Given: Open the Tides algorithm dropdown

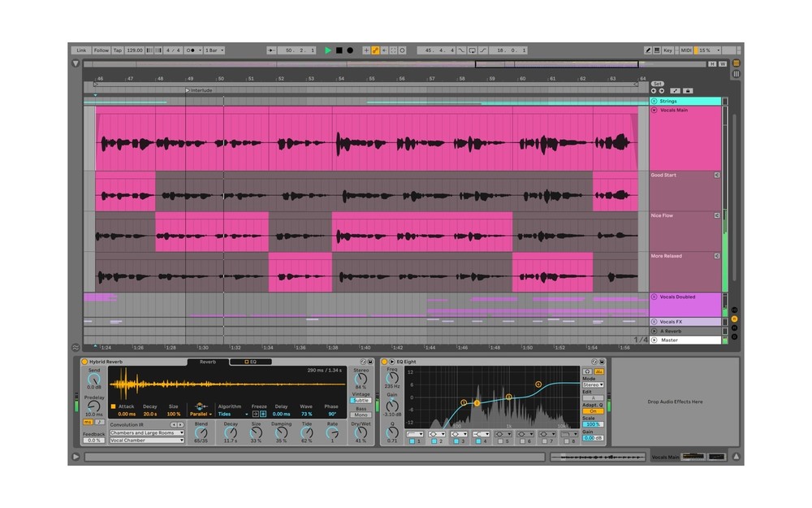Looking at the screenshot, I should click(231, 414).
